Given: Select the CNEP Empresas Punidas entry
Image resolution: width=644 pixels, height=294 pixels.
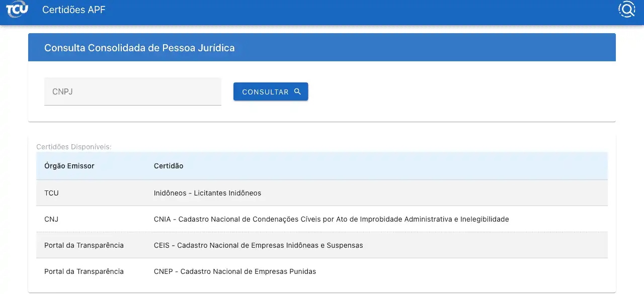Looking at the screenshot, I should (x=235, y=271).
